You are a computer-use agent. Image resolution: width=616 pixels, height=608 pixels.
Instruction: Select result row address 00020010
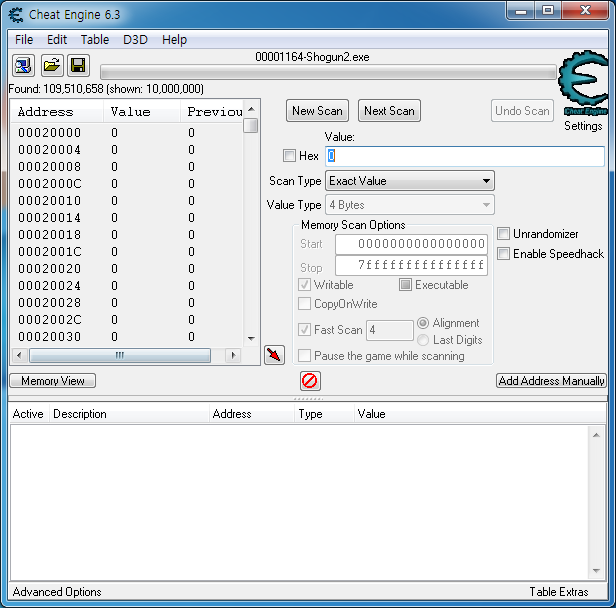point(127,200)
